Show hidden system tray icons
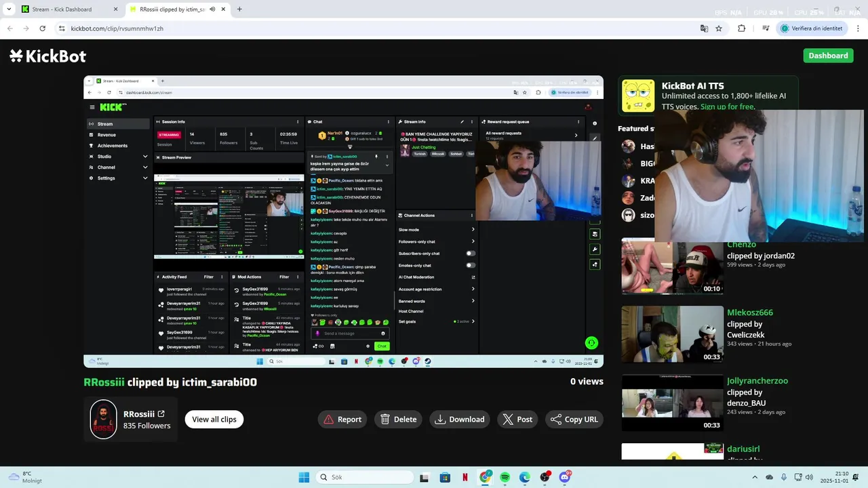The width and height of the screenshot is (868, 488). 755,477
